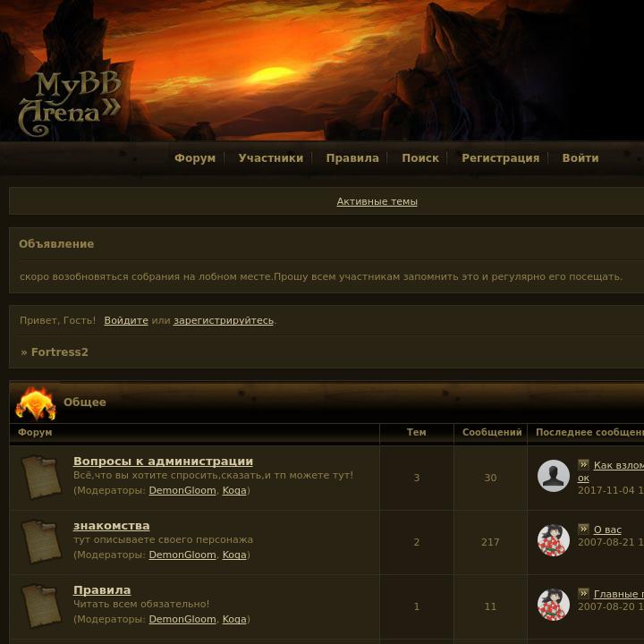Click parchment icon for знакомства forum
The height and width of the screenshot is (644, 644).
[x=41, y=542]
